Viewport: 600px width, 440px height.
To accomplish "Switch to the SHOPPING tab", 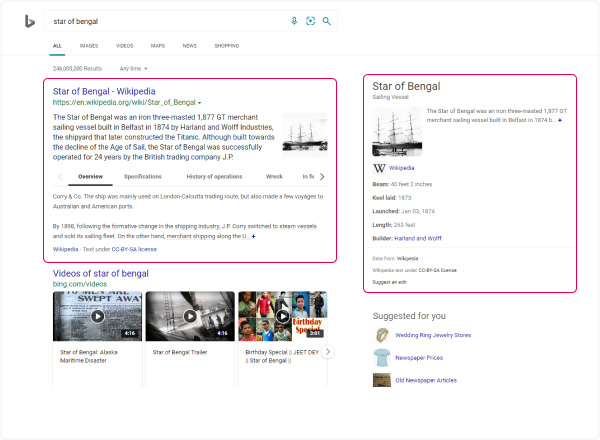I will (x=227, y=46).
